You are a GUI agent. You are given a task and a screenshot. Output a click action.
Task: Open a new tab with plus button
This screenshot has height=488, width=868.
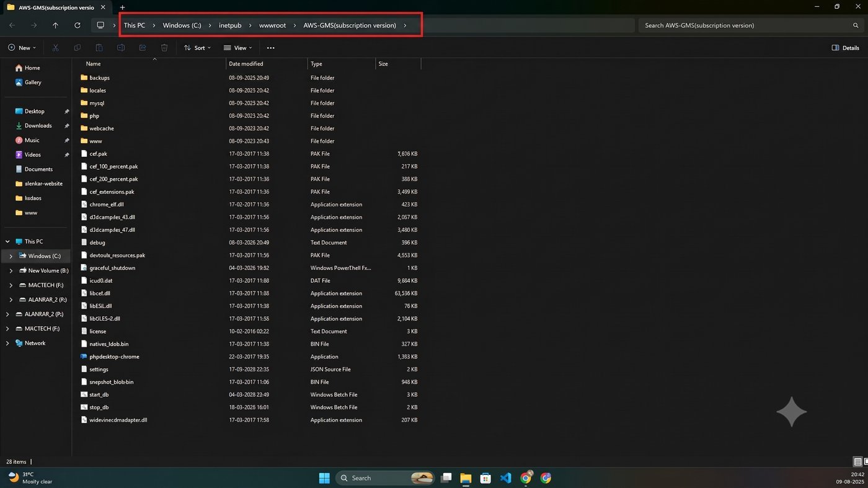122,7
